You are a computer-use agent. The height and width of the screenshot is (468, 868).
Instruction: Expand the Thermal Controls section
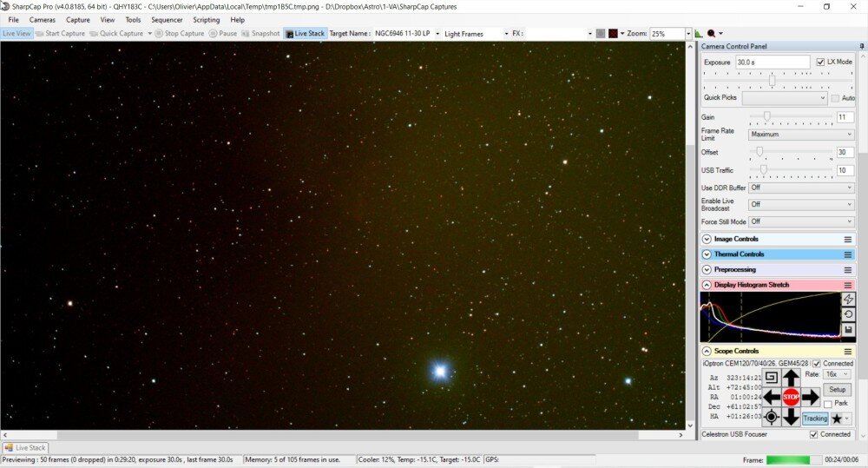707,254
